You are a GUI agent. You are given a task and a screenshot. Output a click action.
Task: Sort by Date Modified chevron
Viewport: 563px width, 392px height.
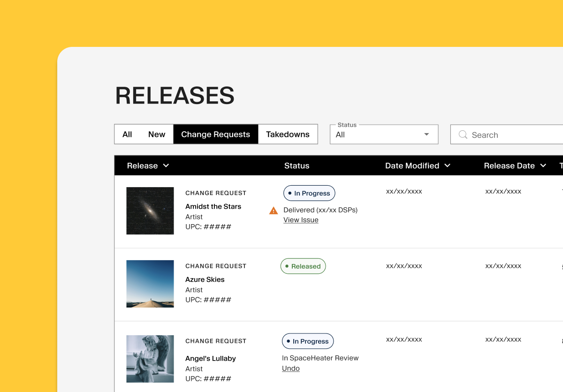click(447, 166)
